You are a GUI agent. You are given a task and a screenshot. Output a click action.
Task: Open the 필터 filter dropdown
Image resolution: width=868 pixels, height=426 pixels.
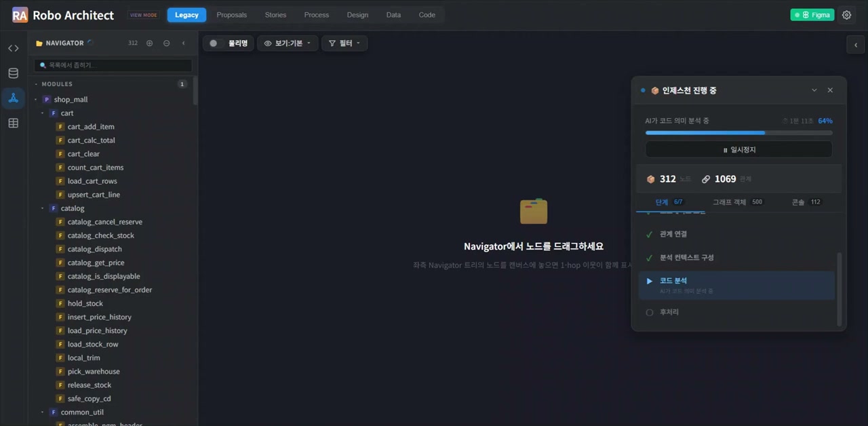point(344,43)
